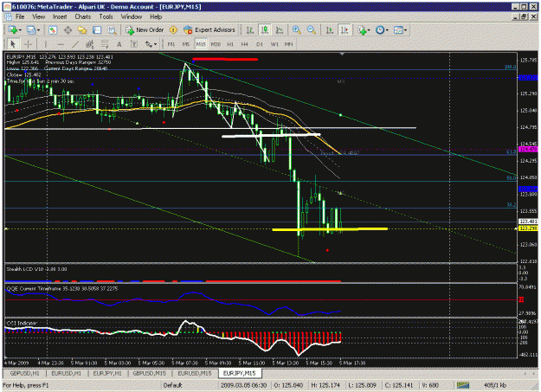Switch to the EURJPY,H1 chart tab
Viewport: 541px width, 392px height.
point(107,373)
